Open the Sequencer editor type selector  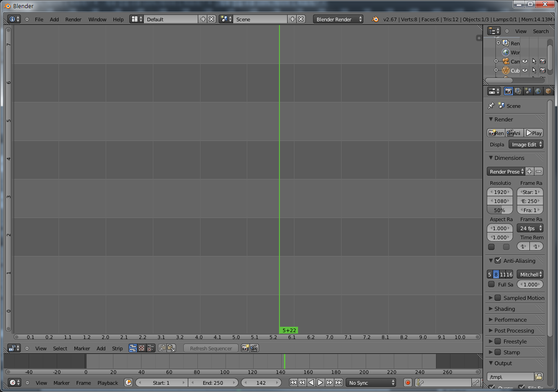(x=14, y=348)
